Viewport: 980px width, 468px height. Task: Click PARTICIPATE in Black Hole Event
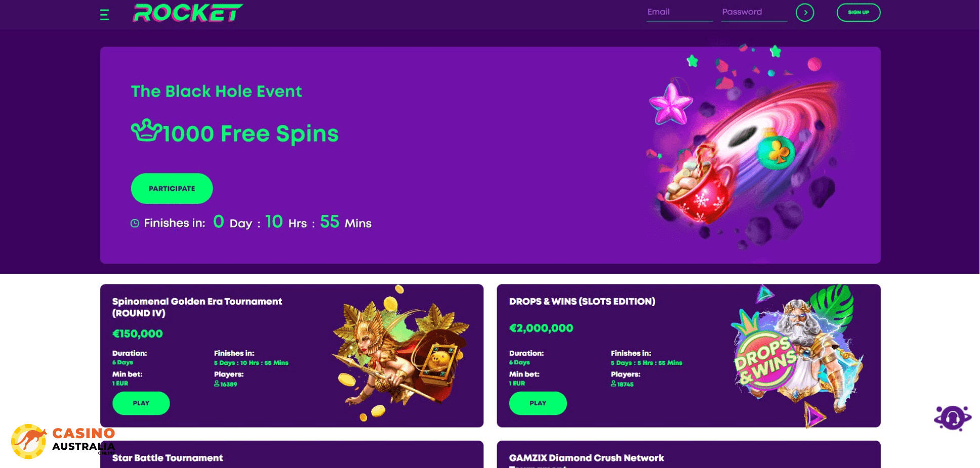coord(172,189)
